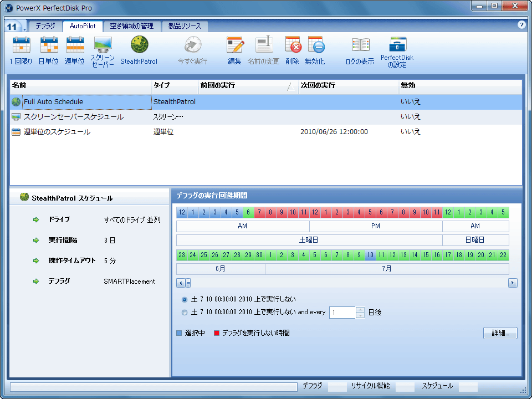
Task: Open the 11 application menu button
Action: click(x=16, y=27)
